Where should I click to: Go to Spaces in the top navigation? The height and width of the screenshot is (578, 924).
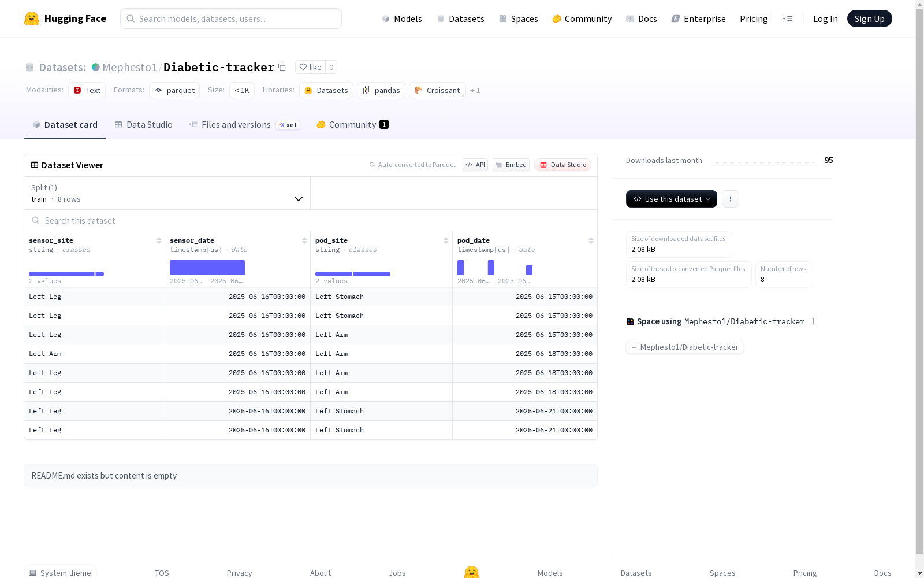(x=519, y=18)
